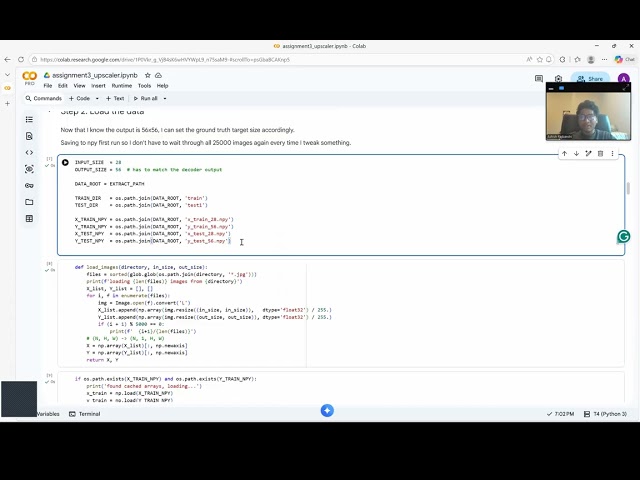Click the notebook title assignment3_upscaler.ipynb
Screen dimensions: 640x480
[x=95, y=76]
